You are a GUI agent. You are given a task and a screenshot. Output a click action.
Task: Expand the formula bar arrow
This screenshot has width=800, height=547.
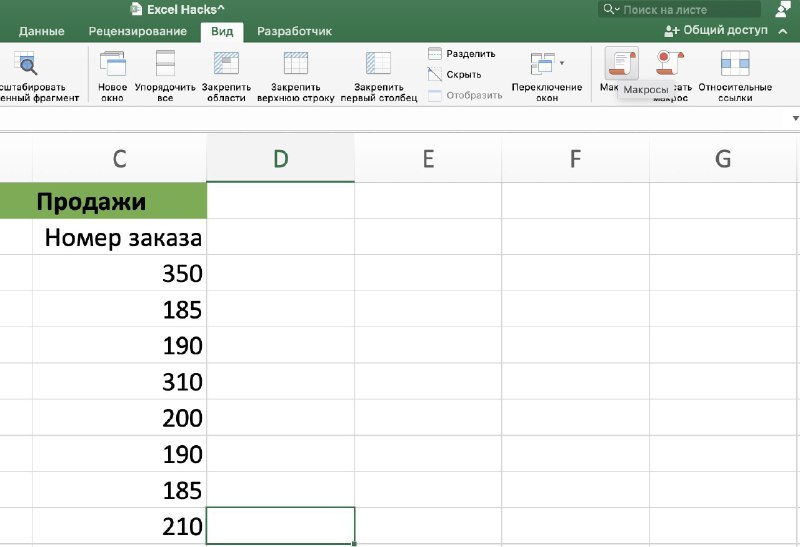(795, 118)
